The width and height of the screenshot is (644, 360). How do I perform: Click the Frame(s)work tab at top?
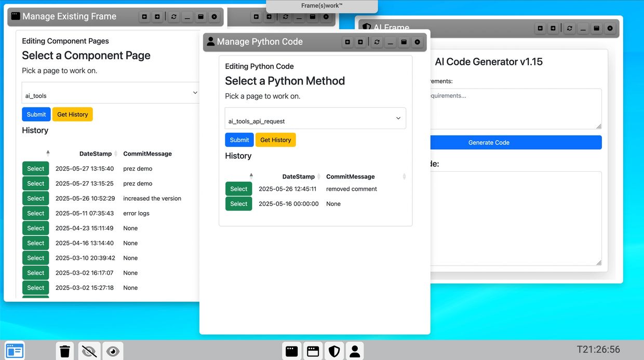coord(322,6)
